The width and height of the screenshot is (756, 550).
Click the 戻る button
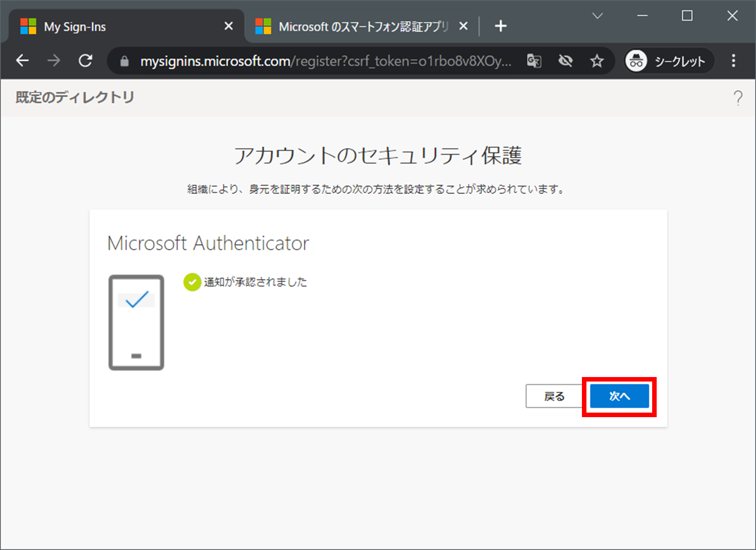(554, 396)
